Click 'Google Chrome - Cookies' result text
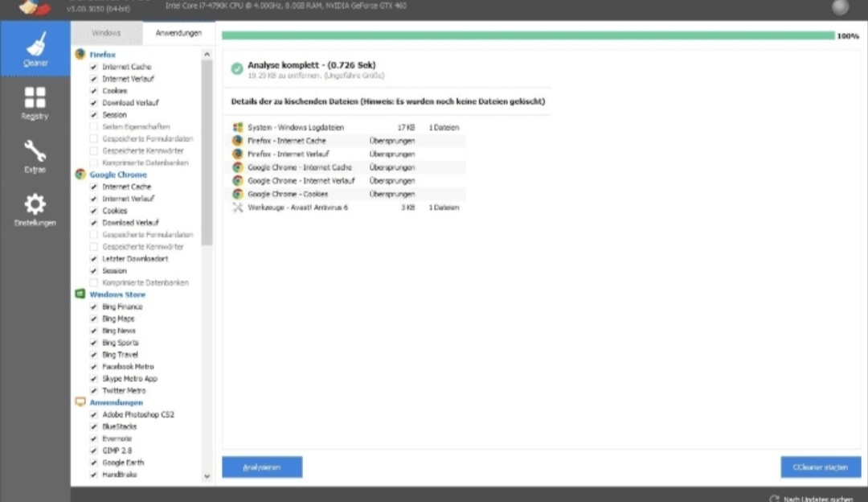 pos(288,194)
